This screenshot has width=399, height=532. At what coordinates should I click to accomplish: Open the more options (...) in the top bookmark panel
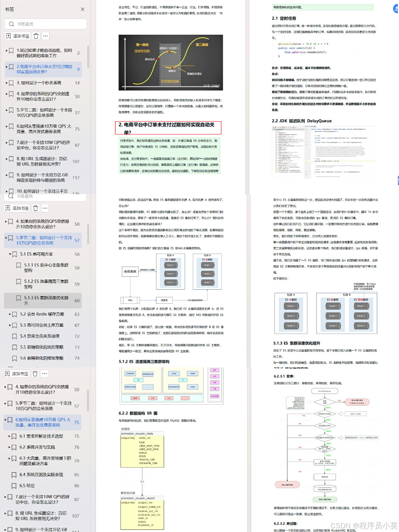45,36
